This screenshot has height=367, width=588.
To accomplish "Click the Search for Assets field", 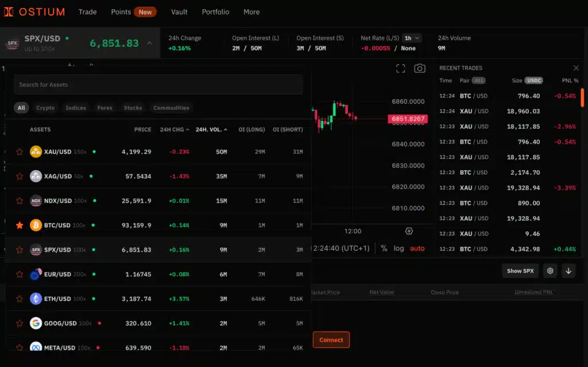I will 157,84.
